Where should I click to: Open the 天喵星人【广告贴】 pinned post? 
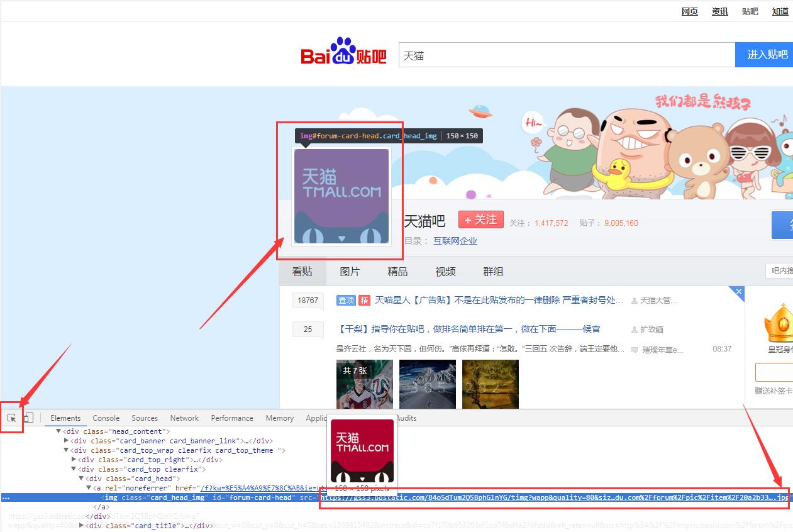pos(499,301)
